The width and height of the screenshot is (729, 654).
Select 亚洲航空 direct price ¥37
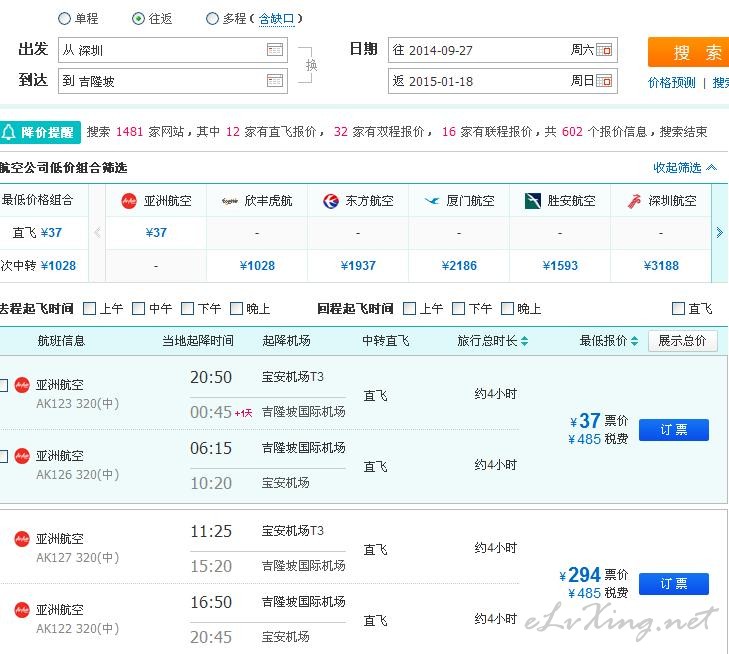[156, 232]
